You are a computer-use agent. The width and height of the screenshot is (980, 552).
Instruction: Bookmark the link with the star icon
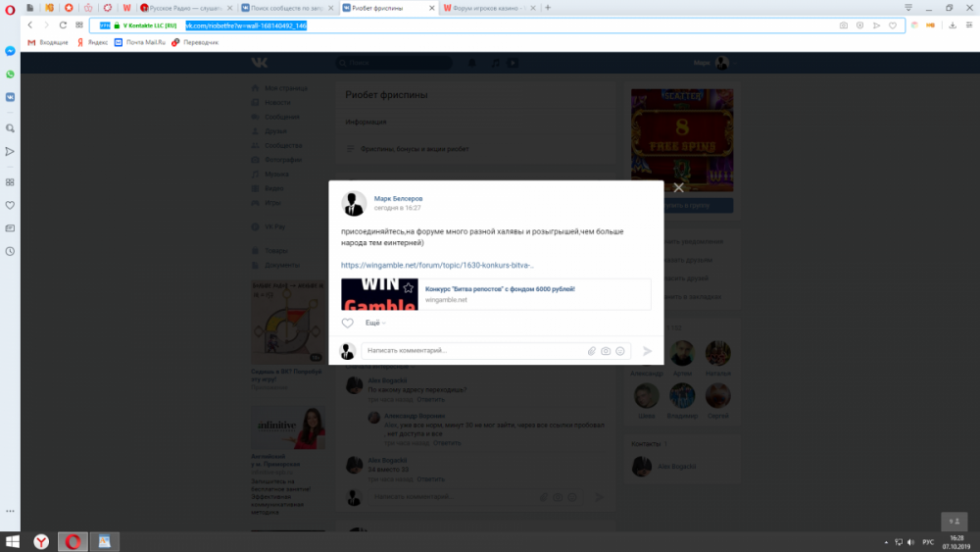coord(408,288)
